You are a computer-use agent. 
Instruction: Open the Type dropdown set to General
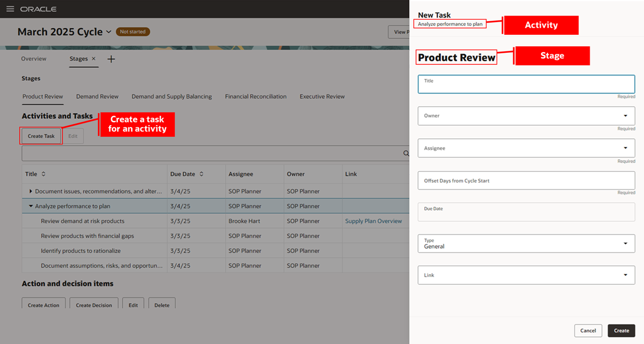coord(526,243)
